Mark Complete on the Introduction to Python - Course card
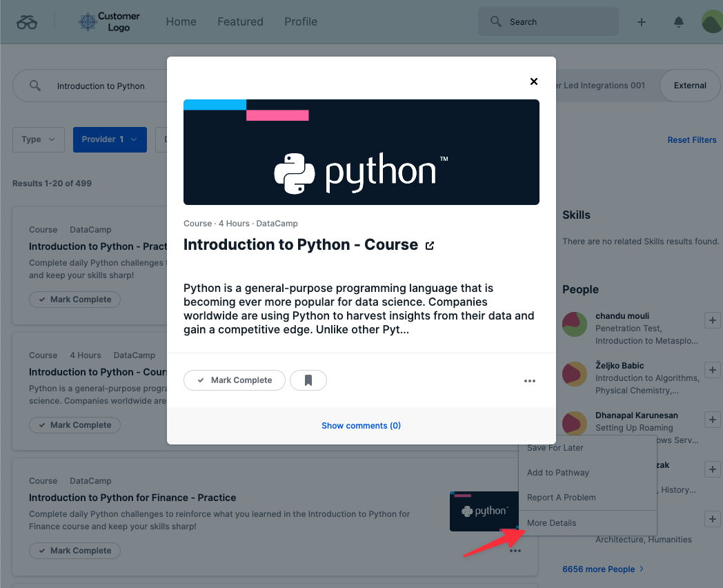This screenshot has height=588, width=723. click(75, 424)
